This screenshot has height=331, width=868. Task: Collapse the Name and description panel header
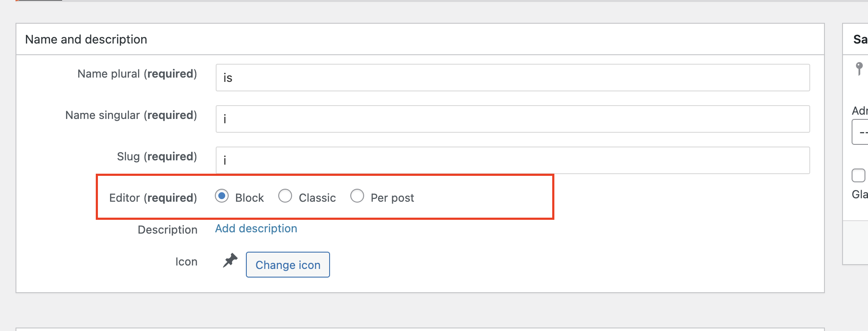(x=420, y=39)
